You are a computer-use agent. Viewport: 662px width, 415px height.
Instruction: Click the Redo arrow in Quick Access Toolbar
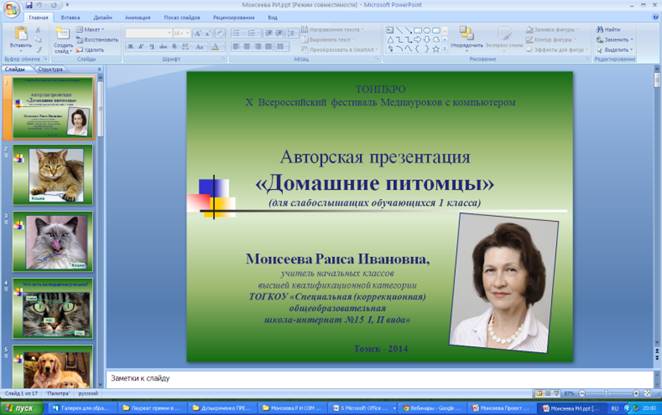(54, 5)
